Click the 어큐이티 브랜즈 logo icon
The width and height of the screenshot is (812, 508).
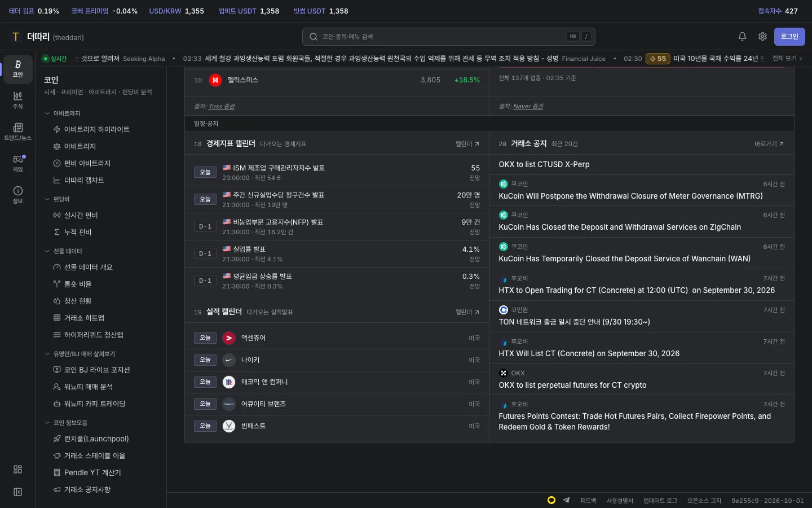pos(228,404)
